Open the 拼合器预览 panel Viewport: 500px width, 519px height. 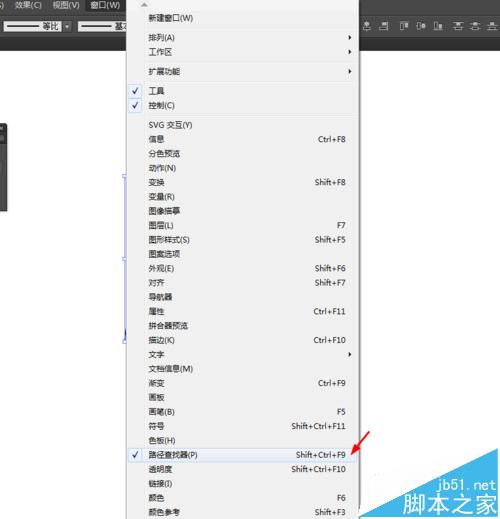coord(243,325)
